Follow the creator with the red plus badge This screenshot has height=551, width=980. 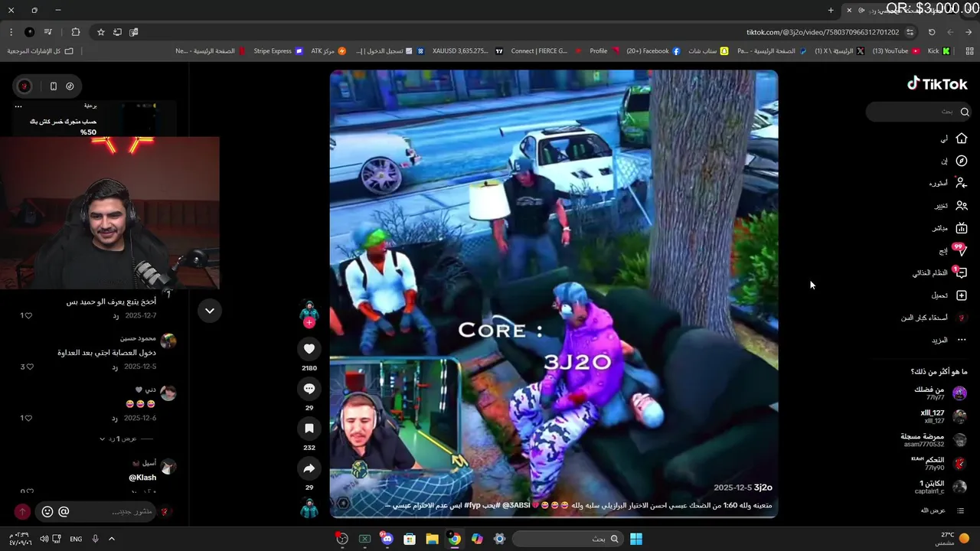tap(309, 323)
